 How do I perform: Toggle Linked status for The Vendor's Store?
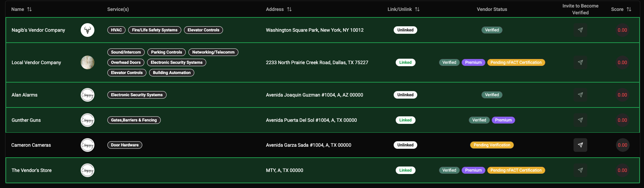click(x=405, y=170)
